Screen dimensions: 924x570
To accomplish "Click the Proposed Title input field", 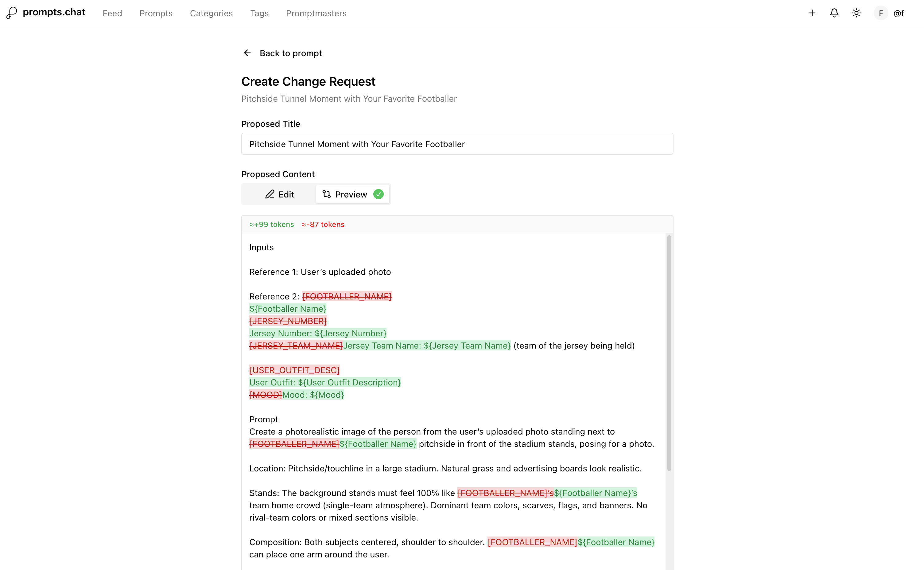I will (456, 144).
